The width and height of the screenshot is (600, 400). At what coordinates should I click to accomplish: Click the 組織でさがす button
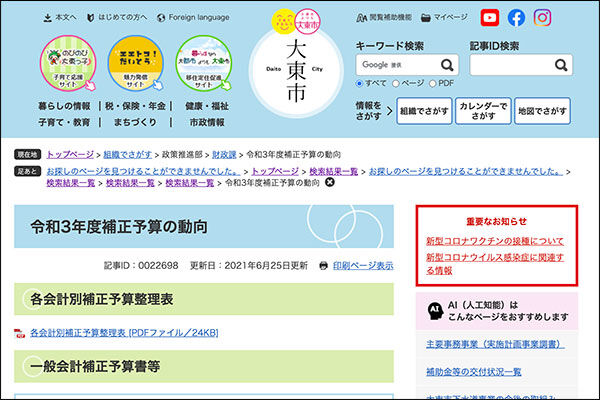[424, 111]
